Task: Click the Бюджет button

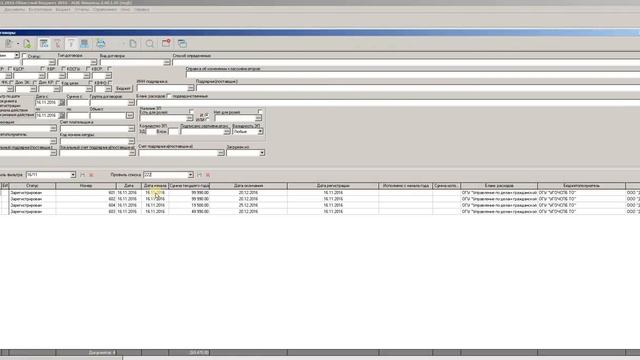Action: (x=123, y=88)
